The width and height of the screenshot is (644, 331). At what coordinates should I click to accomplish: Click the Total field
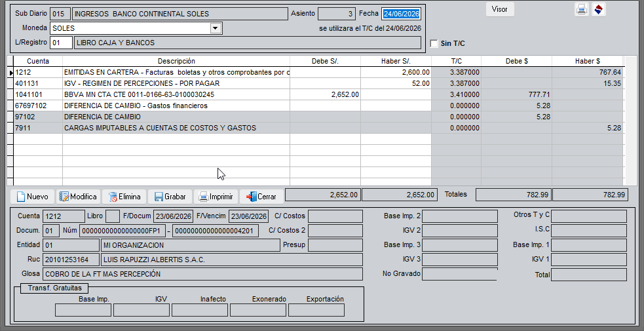tap(589, 275)
